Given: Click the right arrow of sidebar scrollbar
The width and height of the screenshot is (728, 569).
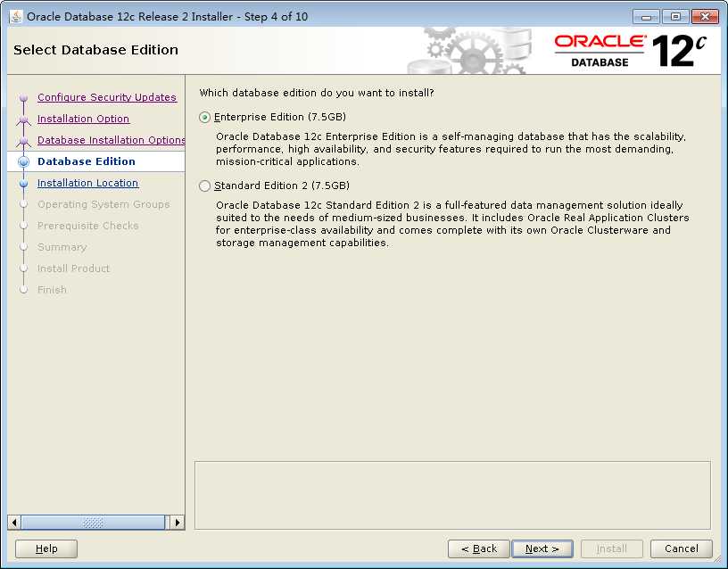Looking at the screenshot, I should [x=178, y=523].
